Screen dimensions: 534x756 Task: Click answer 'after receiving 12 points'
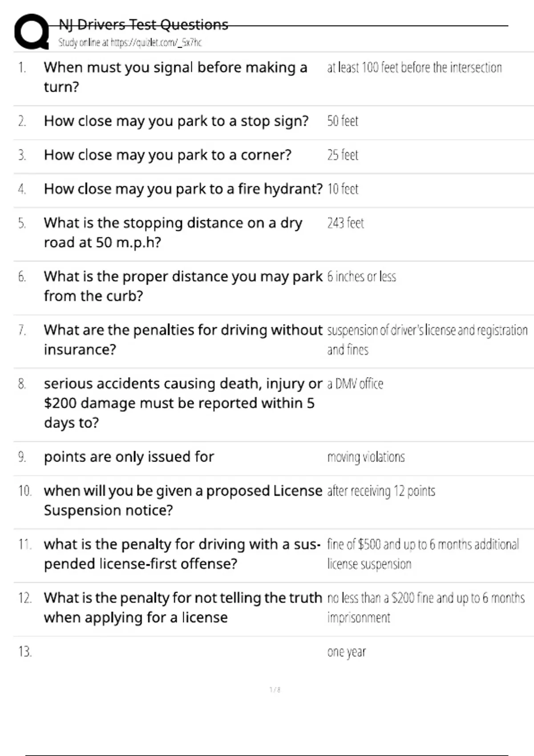(381, 491)
